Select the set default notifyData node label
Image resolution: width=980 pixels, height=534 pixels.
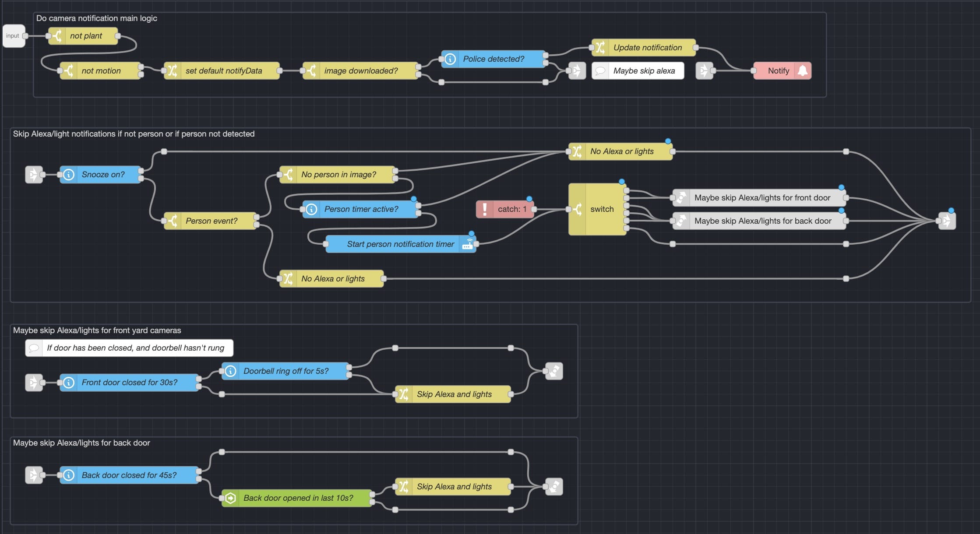tap(224, 70)
